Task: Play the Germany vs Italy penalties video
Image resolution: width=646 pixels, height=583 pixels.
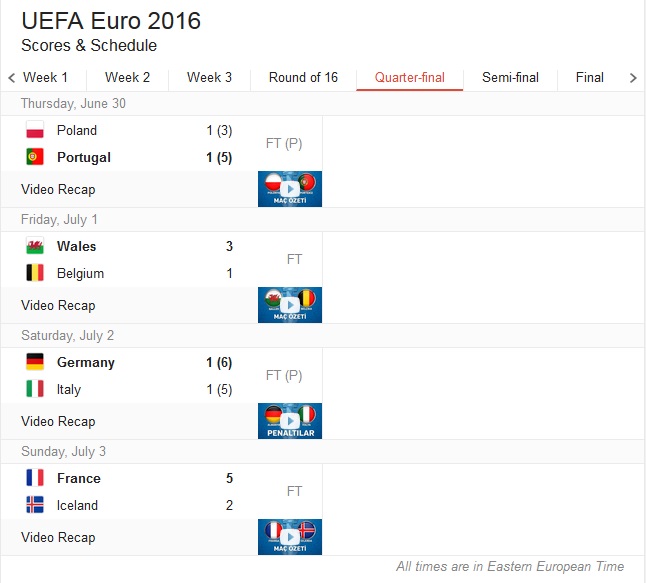Action: (290, 421)
